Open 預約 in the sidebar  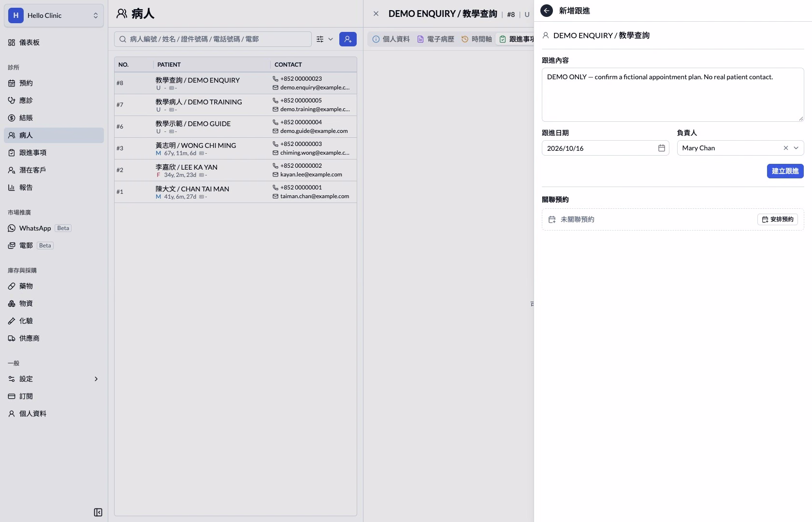click(54, 83)
